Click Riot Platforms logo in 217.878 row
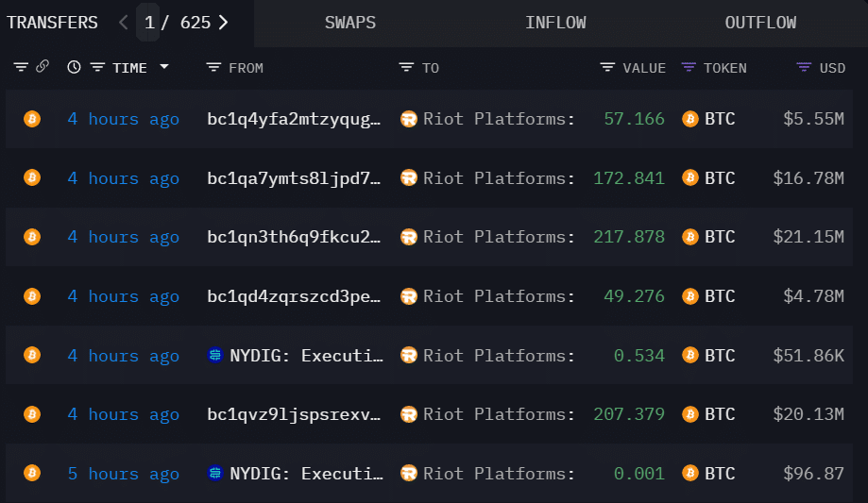This screenshot has height=503, width=868. 409,237
